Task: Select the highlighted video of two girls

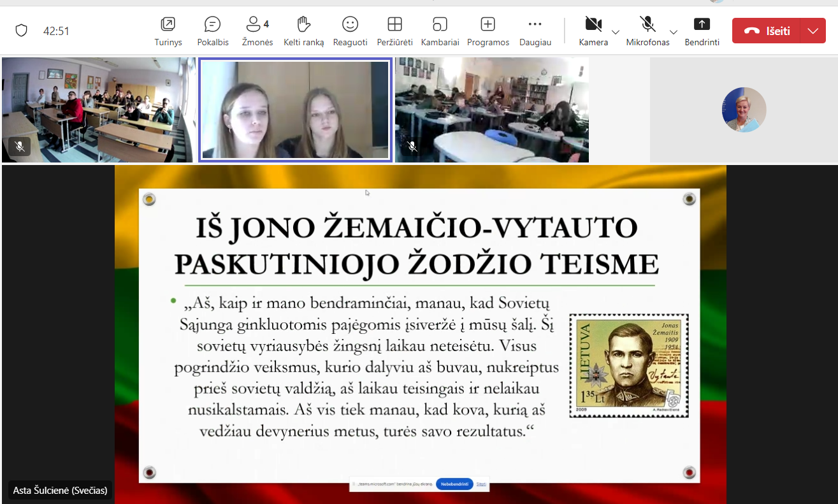Action: (295, 110)
